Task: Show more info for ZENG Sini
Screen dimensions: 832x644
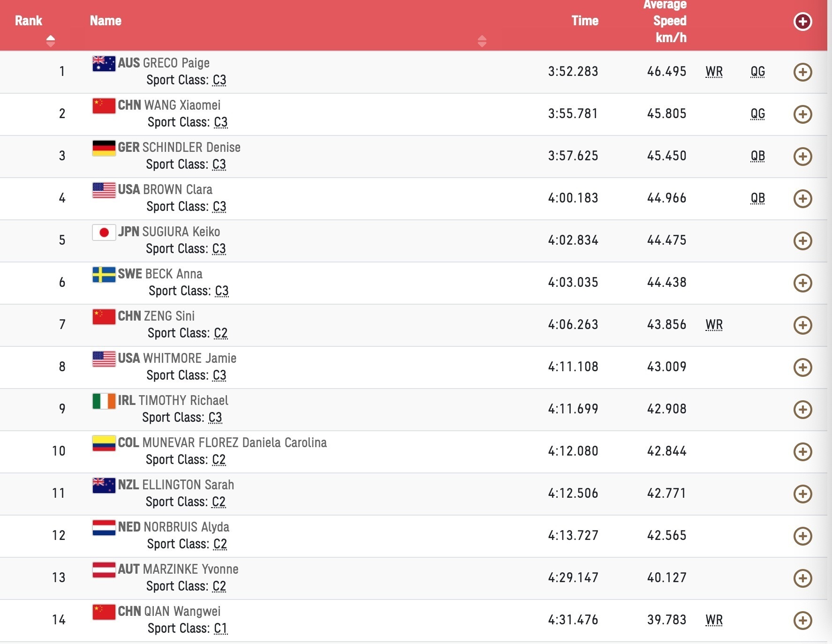Action: click(802, 325)
